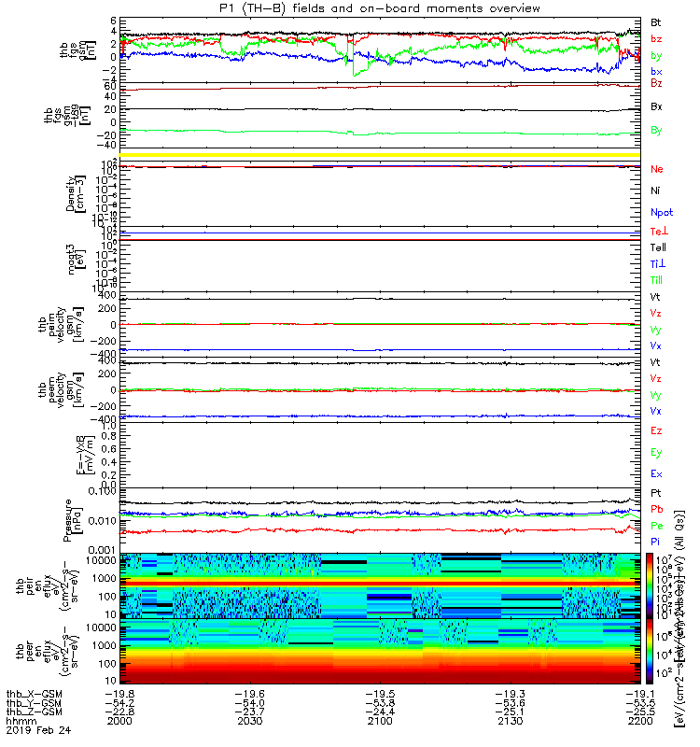Click the electron energy flux color scale bar

coord(650,651)
